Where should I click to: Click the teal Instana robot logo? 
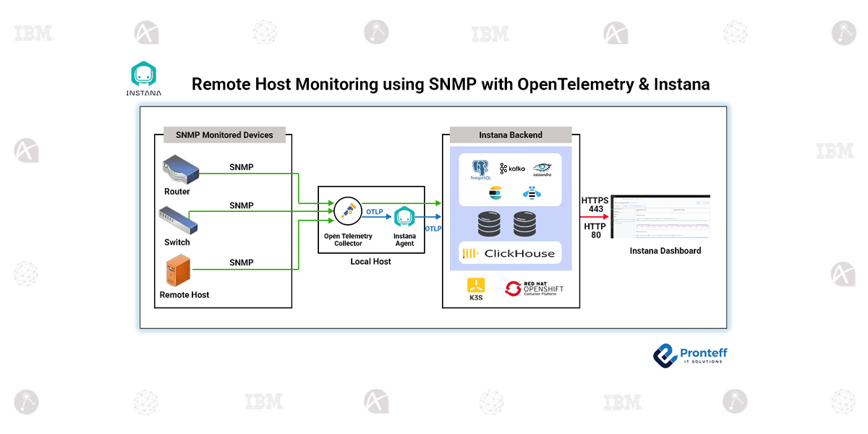pos(142,73)
